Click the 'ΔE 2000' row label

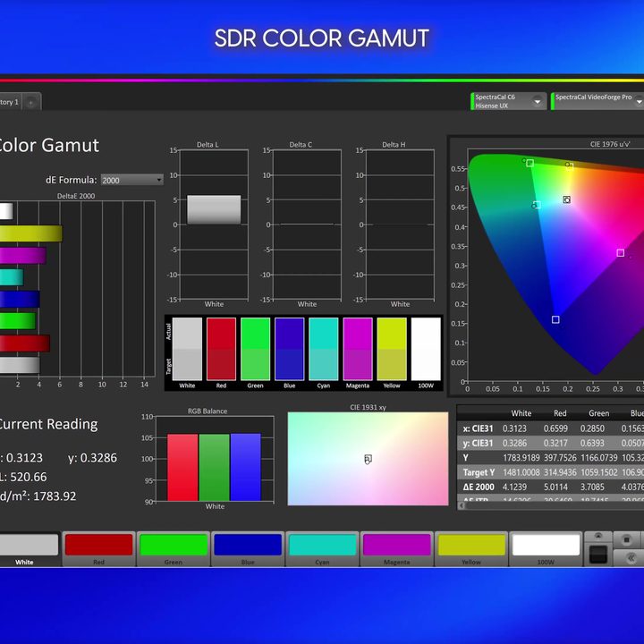pyautogui.click(x=479, y=487)
